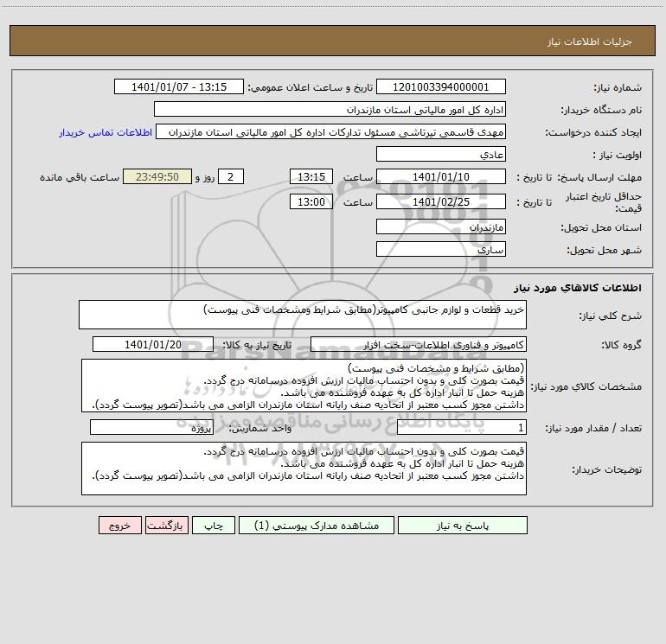Viewport: 666px width, 644px height.
Task: Click the تعداد / مقدار مورد نیاز label
Action: click(x=593, y=429)
